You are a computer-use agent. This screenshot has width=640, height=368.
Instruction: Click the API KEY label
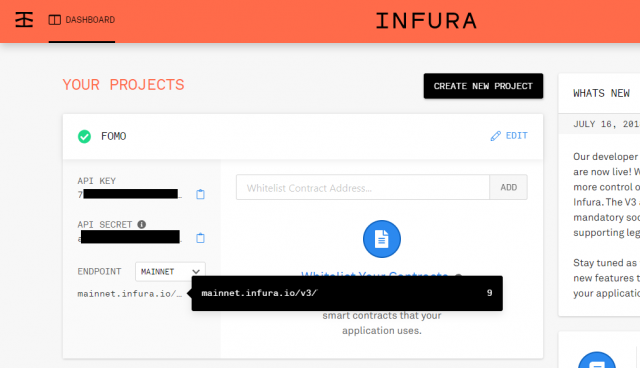click(x=97, y=181)
